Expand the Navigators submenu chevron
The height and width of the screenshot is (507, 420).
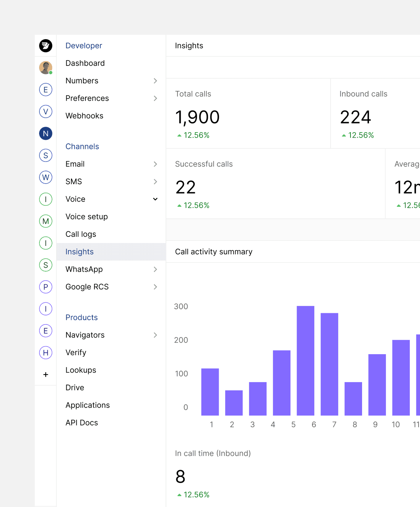155,335
